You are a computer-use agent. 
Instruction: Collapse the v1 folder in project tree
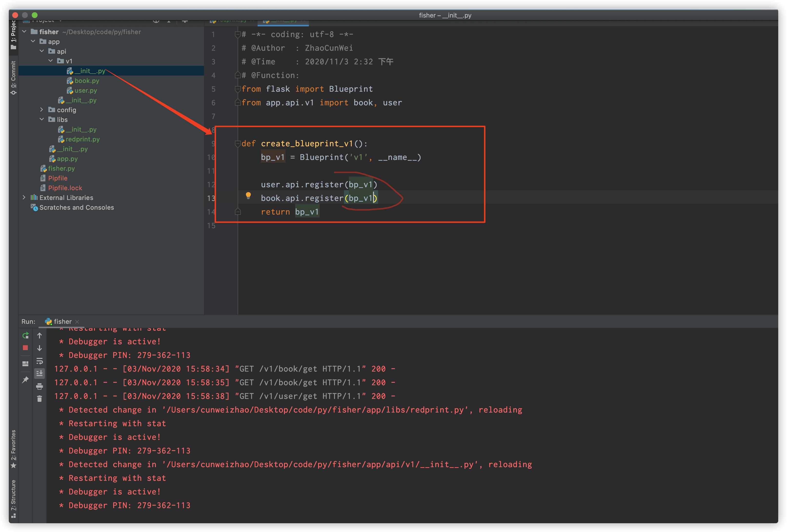[x=50, y=61]
